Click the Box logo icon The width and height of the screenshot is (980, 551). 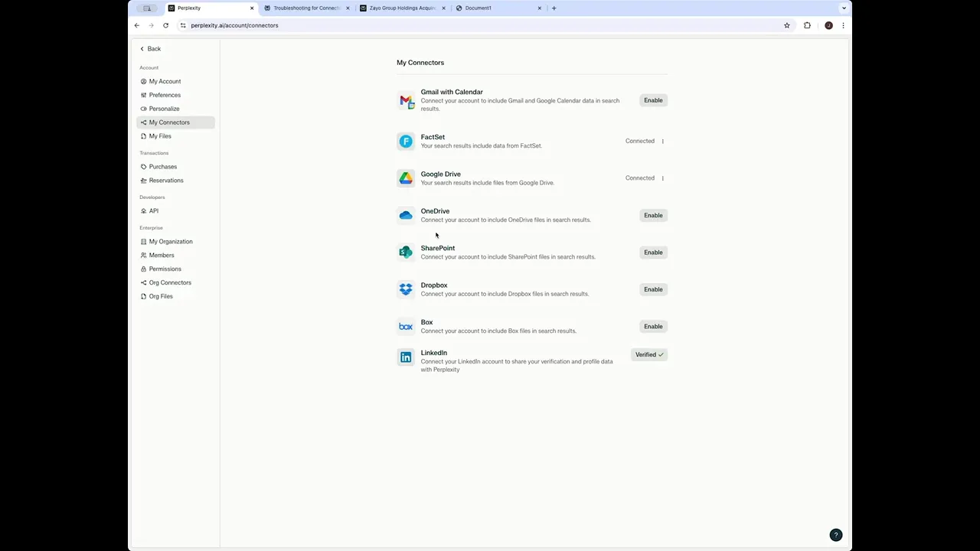point(406,326)
